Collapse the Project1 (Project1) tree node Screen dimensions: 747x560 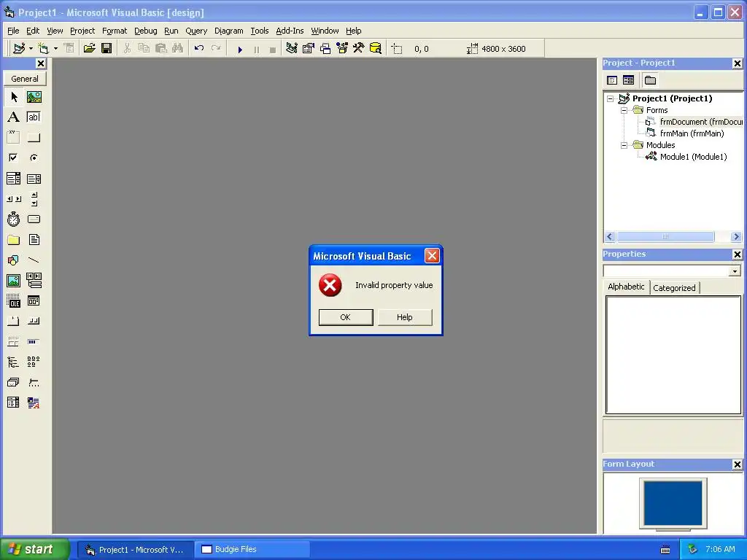pos(611,99)
